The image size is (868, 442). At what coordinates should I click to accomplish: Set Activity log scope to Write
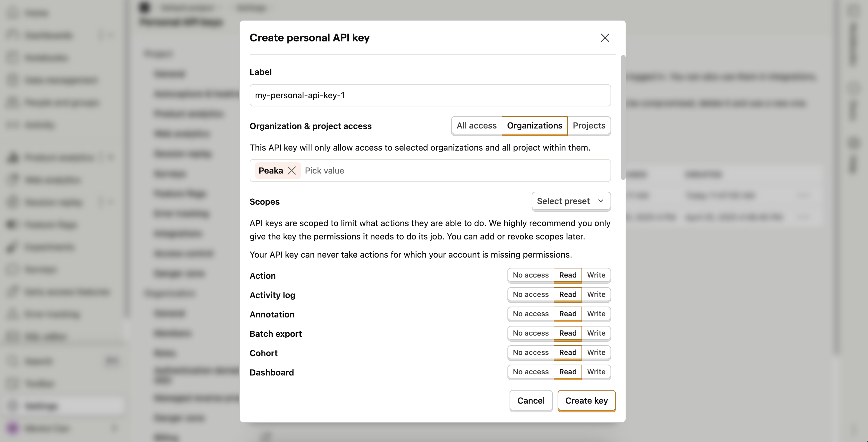tap(596, 294)
